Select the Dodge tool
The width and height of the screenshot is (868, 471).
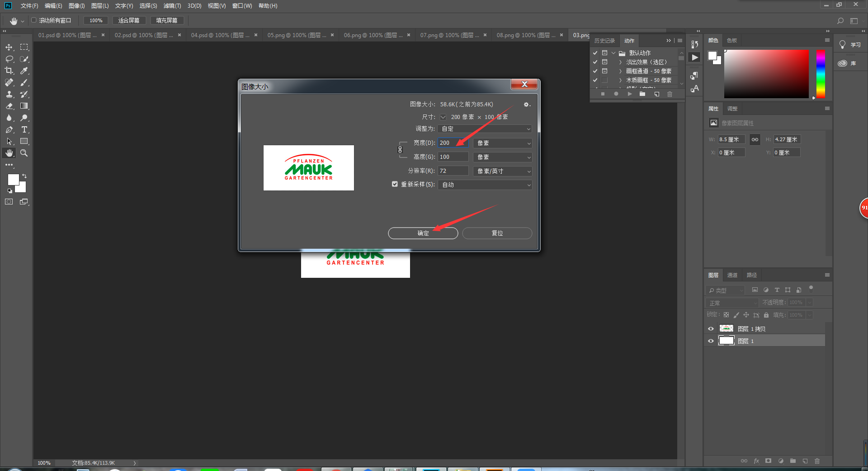pyautogui.click(x=24, y=118)
